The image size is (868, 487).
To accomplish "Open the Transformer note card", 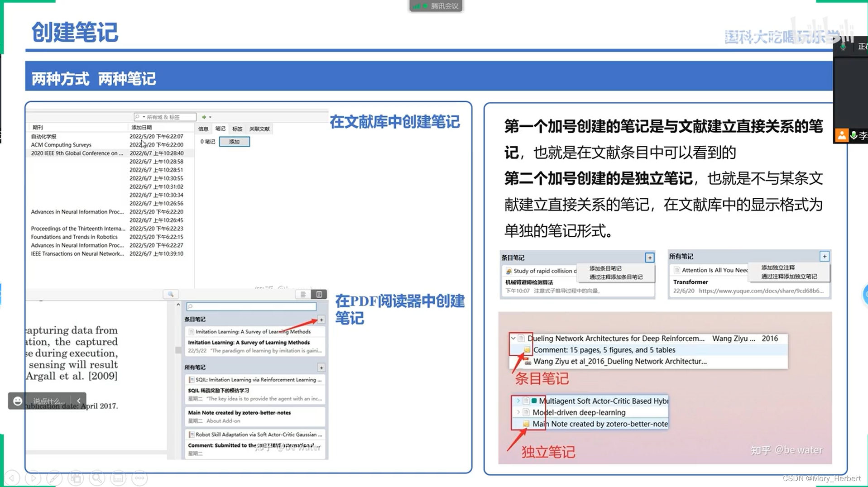I will [749, 286].
